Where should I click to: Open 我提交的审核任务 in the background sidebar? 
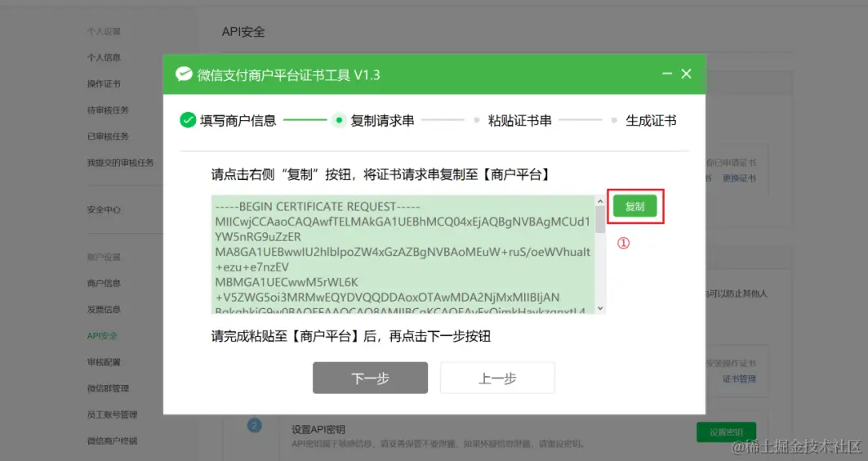[120, 163]
